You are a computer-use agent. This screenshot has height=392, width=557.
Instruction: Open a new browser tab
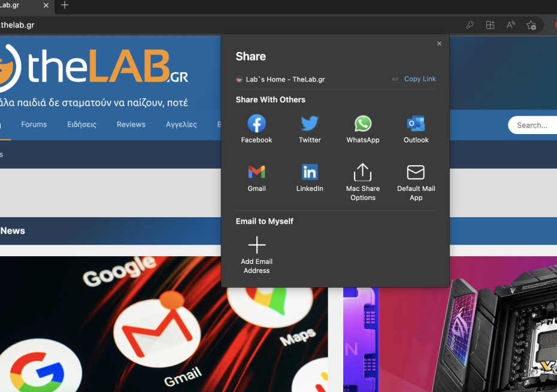(x=65, y=5)
